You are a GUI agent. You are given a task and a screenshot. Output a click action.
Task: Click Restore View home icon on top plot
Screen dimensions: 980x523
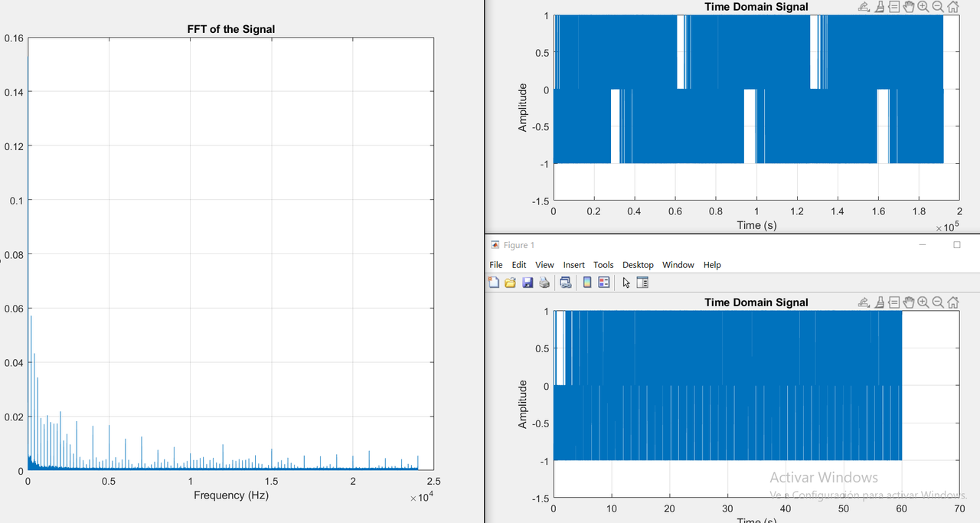pyautogui.click(x=953, y=7)
